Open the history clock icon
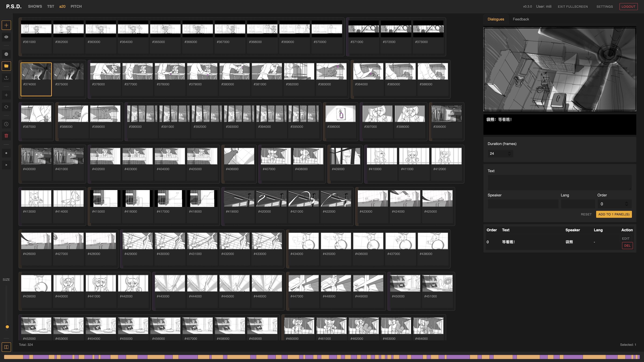The height and width of the screenshot is (362, 644). point(6,124)
